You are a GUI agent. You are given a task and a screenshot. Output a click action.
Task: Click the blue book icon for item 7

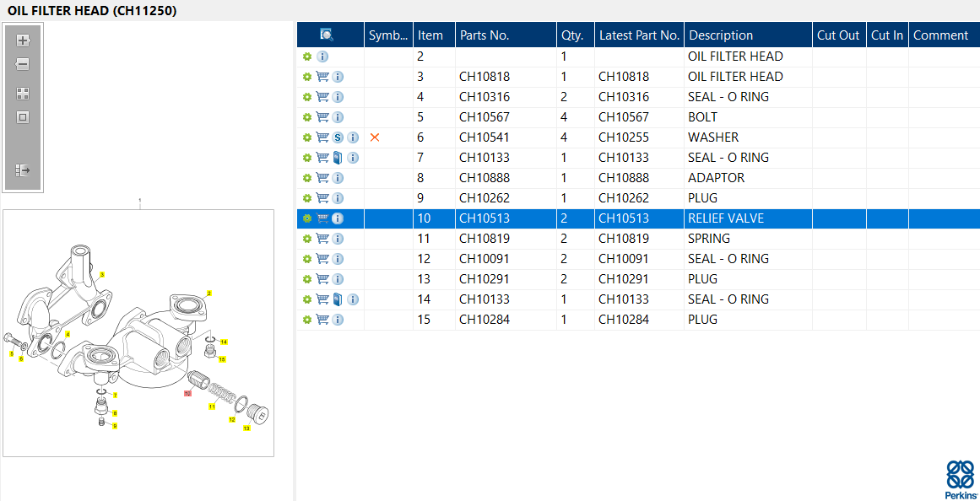coord(338,158)
